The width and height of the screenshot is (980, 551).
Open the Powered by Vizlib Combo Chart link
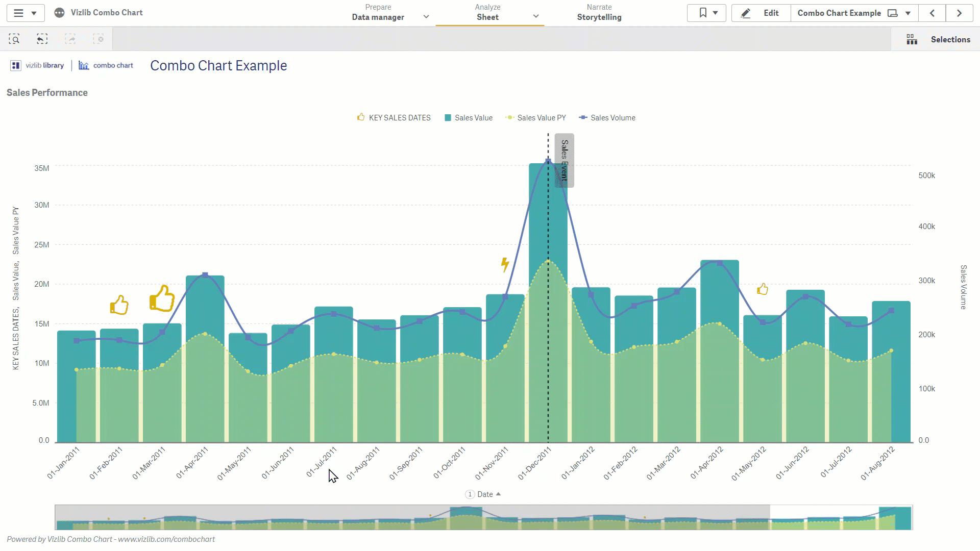pos(111,539)
